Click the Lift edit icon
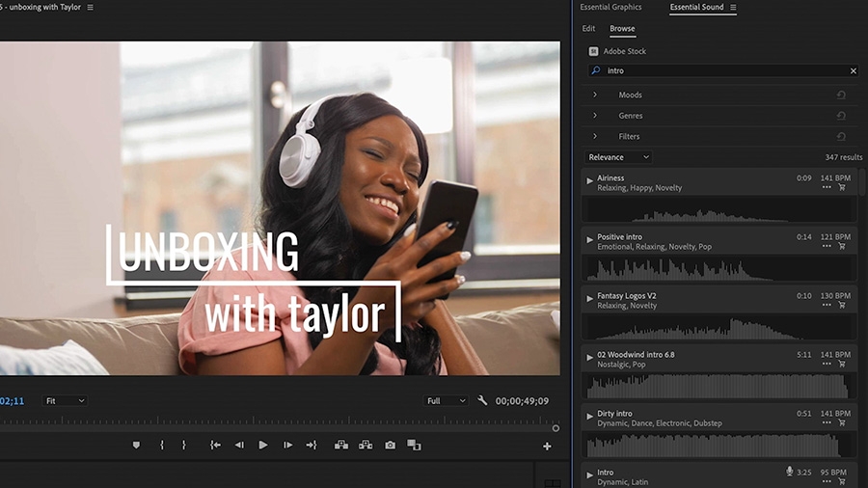Screen dimensions: 868x488 [x=340, y=445]
